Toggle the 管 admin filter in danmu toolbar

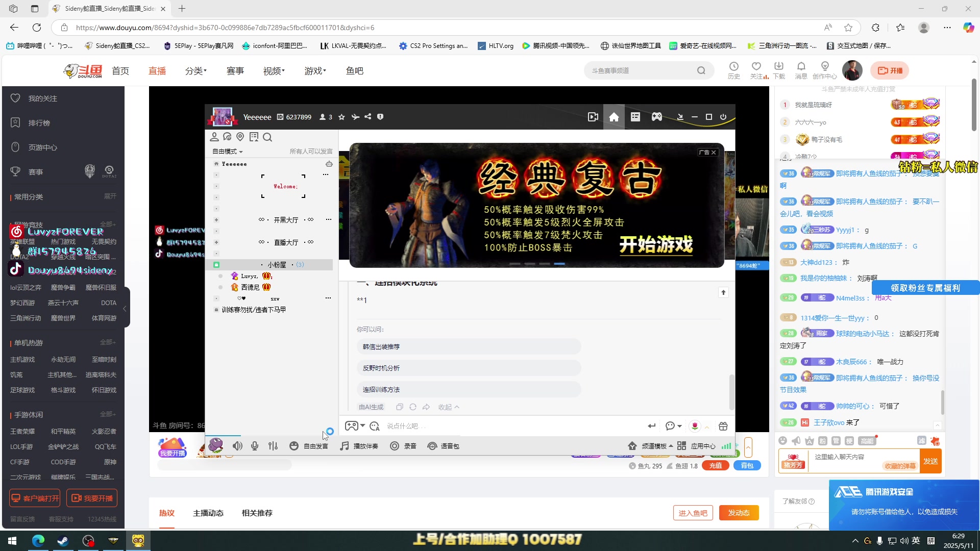point(836,441)
